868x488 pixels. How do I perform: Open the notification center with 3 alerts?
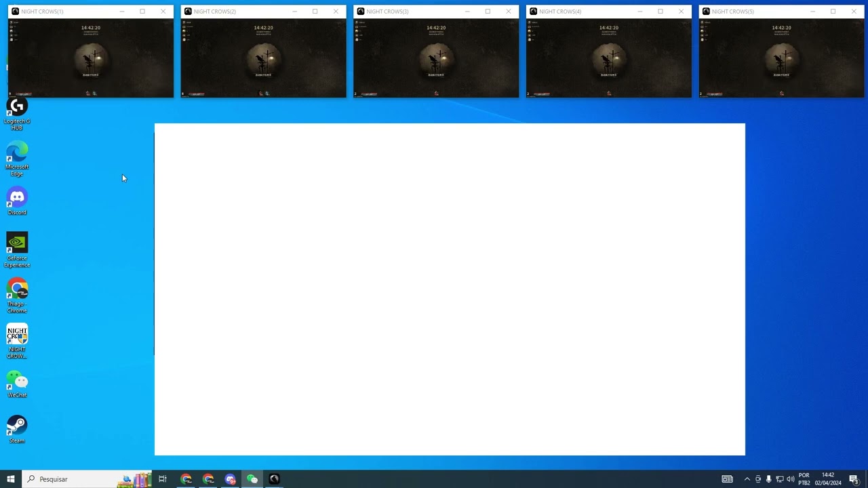[x=854, y=479]
